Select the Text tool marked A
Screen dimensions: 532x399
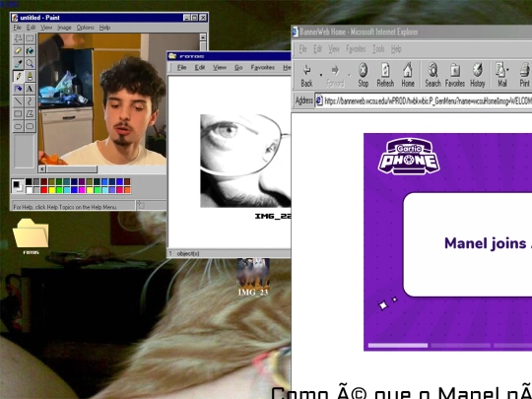[30, 89]
